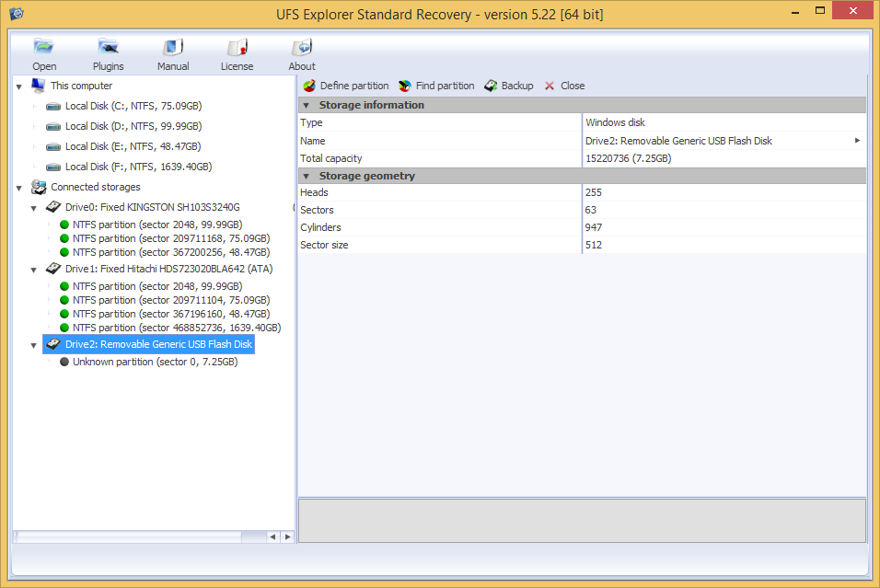Image resolution: width=880 pixels, height=588 pixels.
Task: Collapse the Connected storages node
Action: [x=19, y=187]
